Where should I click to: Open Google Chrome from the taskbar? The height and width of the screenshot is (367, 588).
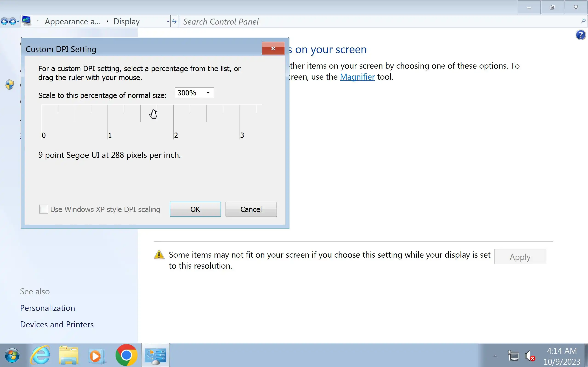(x=126, y=356)
